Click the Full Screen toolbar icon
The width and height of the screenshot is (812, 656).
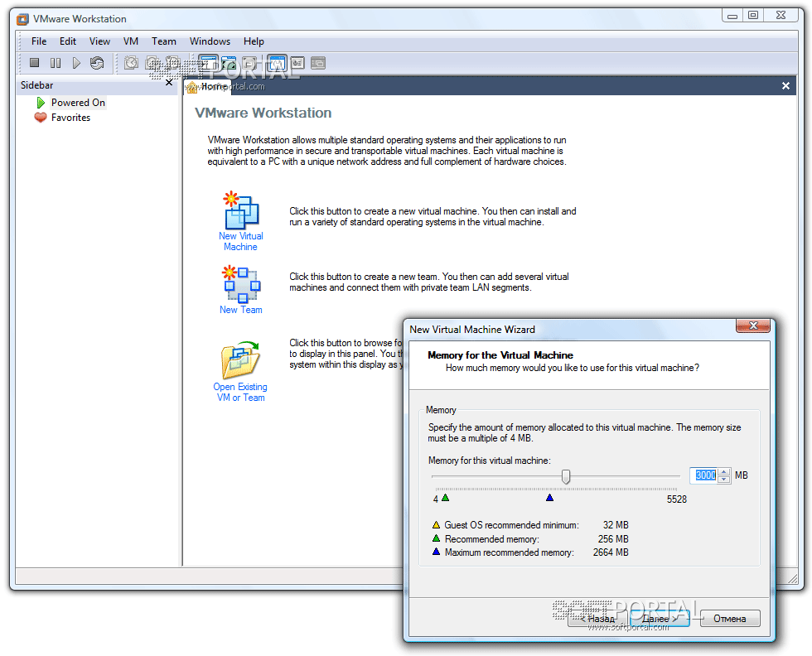pyautogui.click(x=229, y=63)
